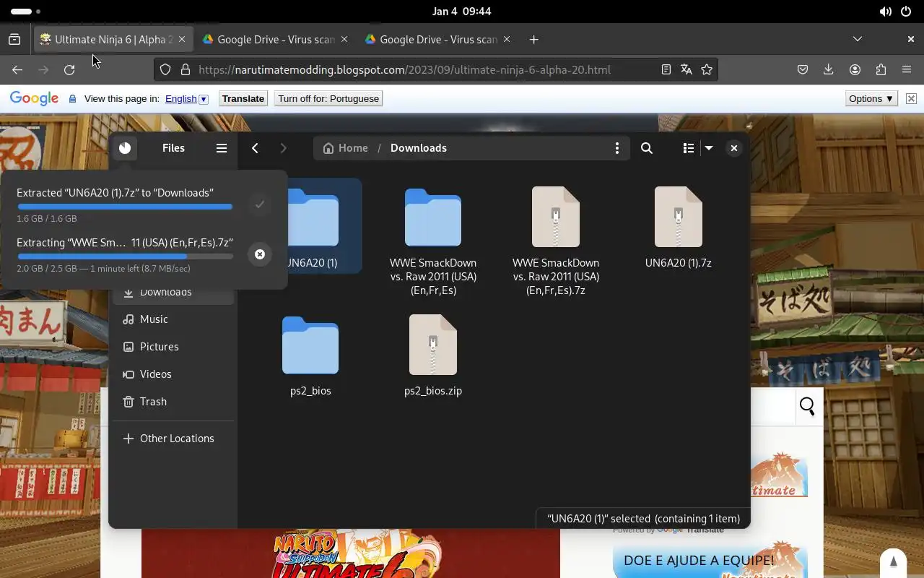Open Other Locations in sidebar

[173, 439]
